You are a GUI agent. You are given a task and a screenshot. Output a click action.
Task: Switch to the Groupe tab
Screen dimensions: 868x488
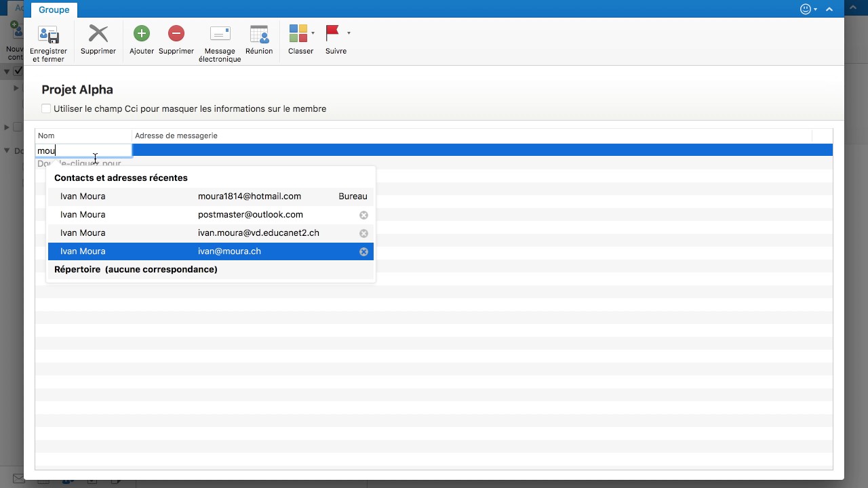click(54, 9)
